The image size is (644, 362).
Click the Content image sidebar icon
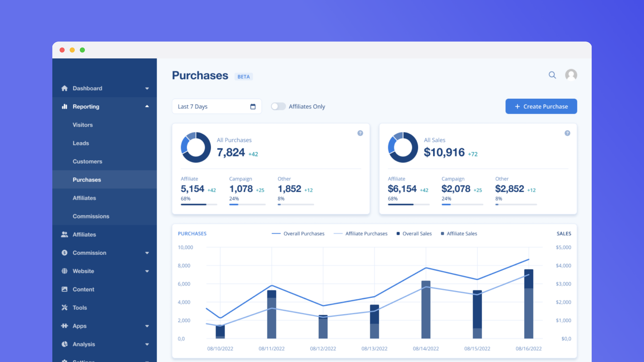[65, 289]
